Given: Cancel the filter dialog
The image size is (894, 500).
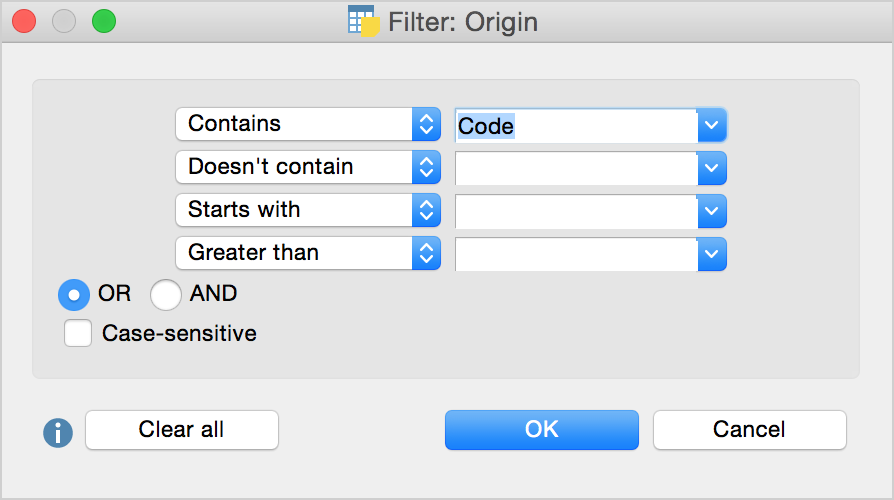Looking at the screenshot, I should point(749,430).
